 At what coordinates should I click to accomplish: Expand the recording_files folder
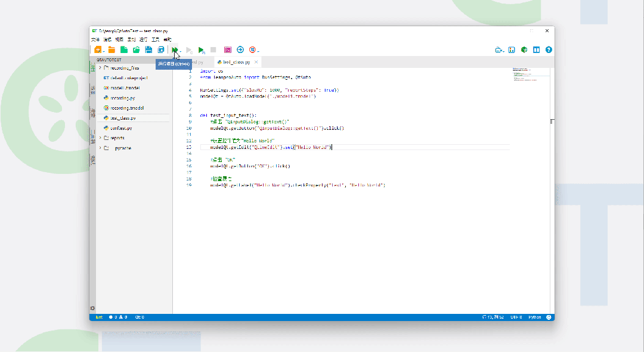point(100,68)
